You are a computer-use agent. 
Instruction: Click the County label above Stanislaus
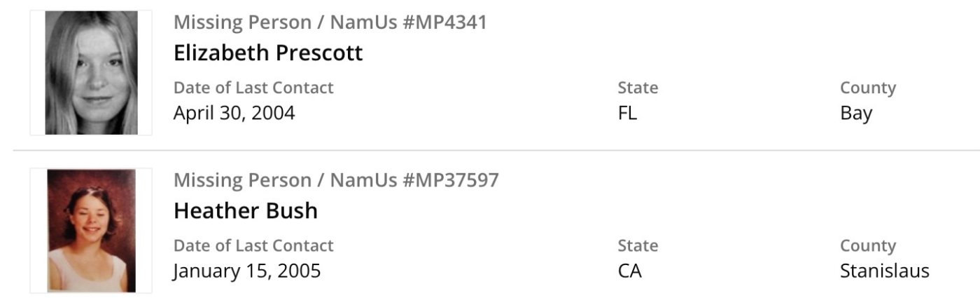pyautogui.click(x=868, y=245)
